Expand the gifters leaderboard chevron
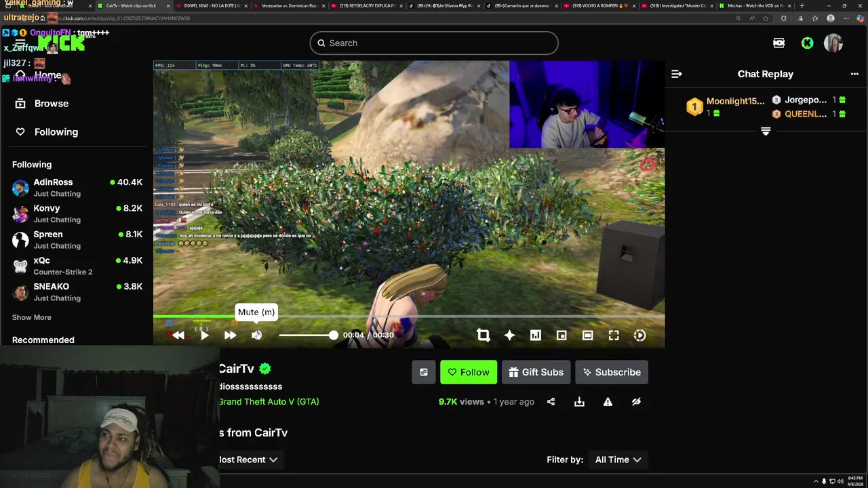The image size is (868, 488). (766, 131)
